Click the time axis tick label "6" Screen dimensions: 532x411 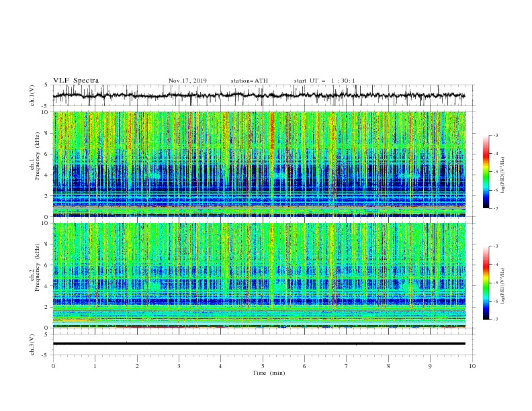(305, 366)
